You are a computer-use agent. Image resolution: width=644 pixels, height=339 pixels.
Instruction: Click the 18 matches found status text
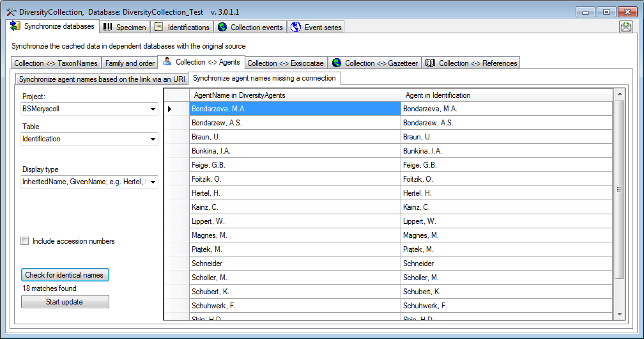point(49,288)
